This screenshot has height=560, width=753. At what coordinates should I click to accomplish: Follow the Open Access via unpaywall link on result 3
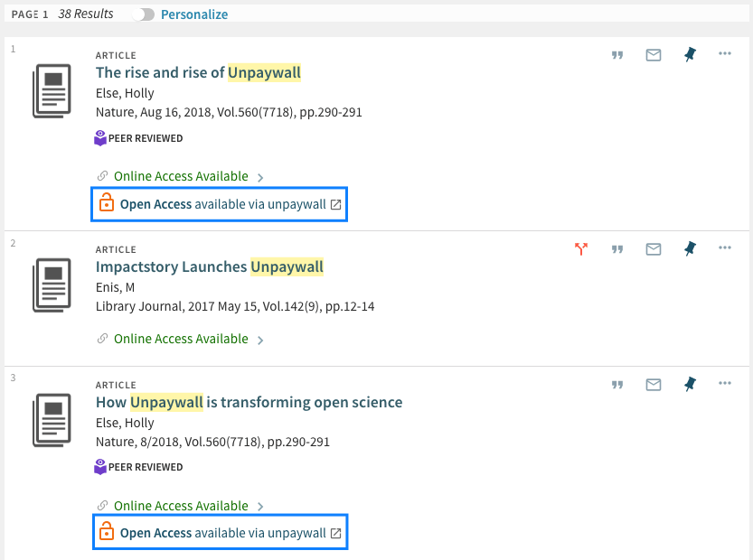tap(221, 532)
